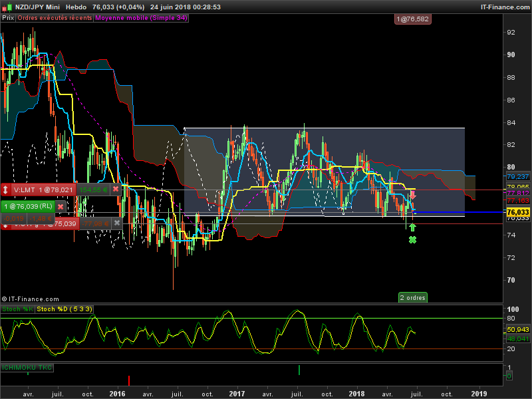The height and width of the screenshot is (399, 532).
Task: Click the red/green candle icon beside NZD/JPY Mini
Action: click(x=7, y=7)
